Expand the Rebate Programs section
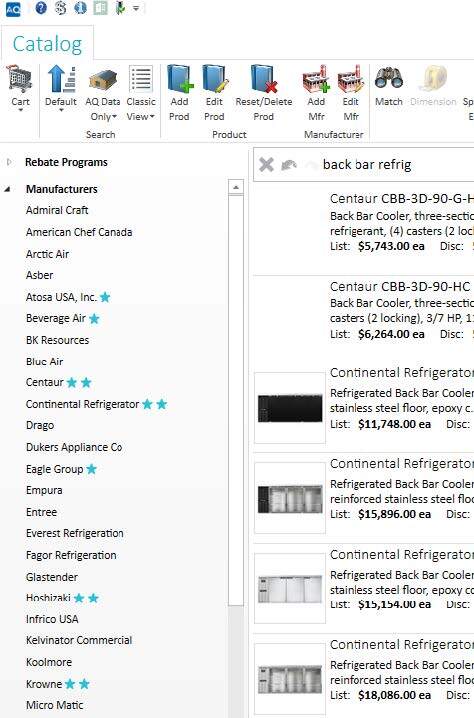 9,162
